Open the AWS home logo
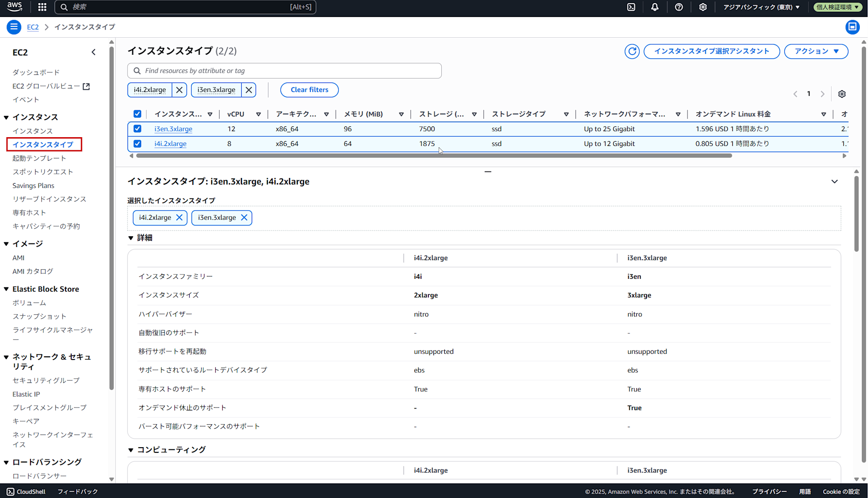 [15, 7]
